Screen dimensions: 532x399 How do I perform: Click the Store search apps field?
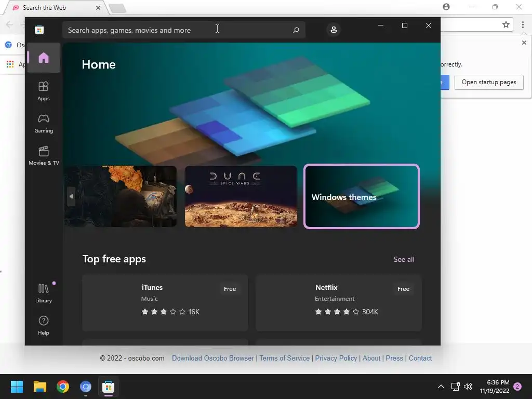click(183, 30)
